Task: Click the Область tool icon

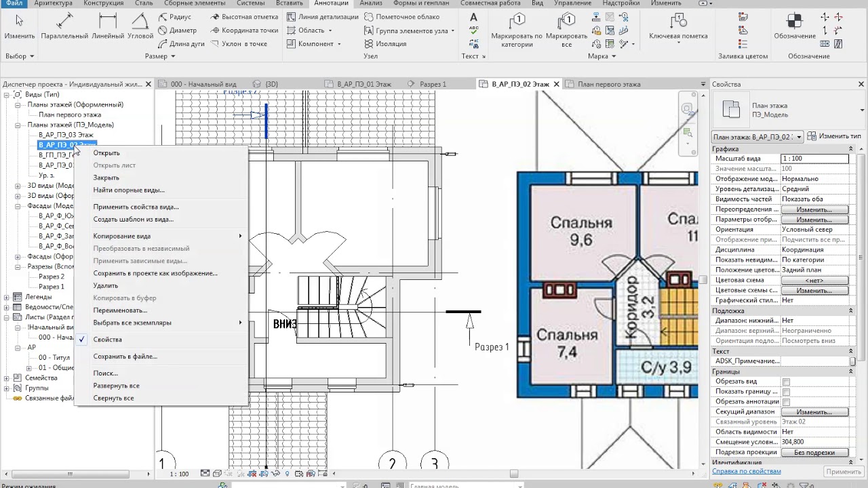Action: pos(291,30)
